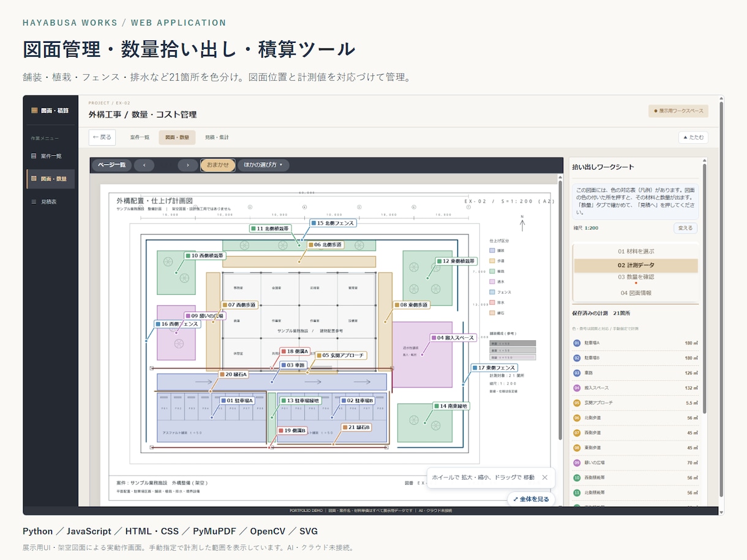Viewport: 747px width, 560px height.
Task: Select step 04 図面情報
Action: click(636, 293)
